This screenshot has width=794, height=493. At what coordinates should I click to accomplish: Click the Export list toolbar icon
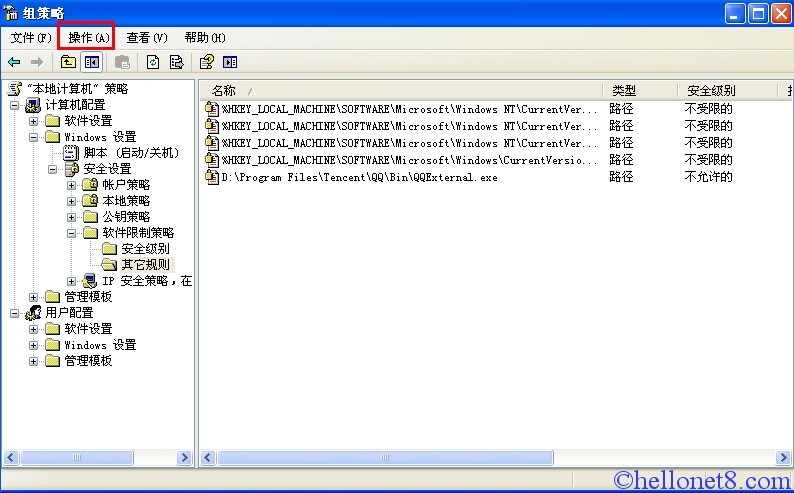tap(176, 62)
